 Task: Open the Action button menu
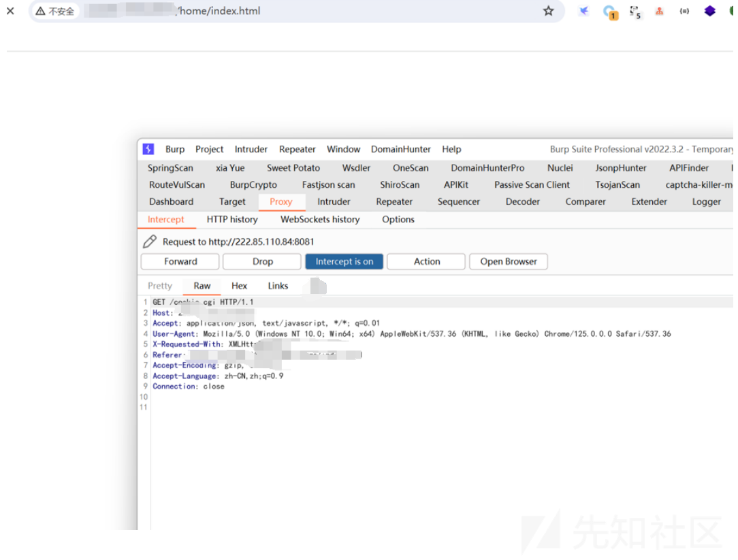click(x=426, y=262)
